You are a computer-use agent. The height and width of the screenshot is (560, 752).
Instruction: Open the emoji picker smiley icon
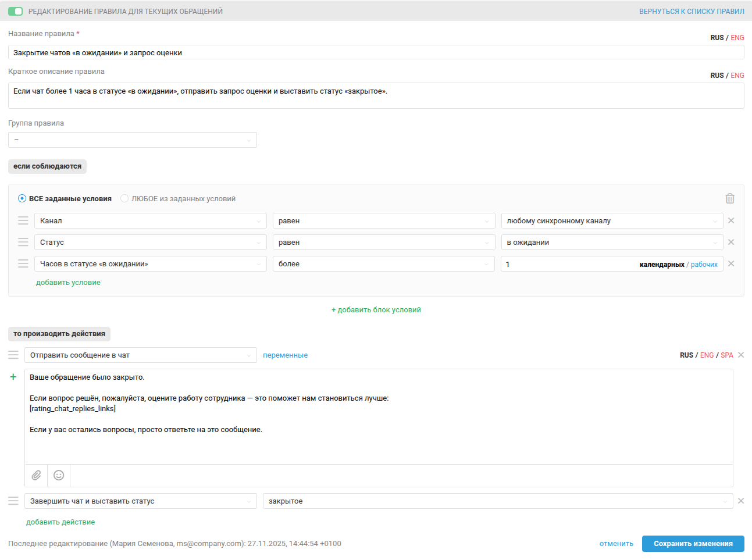pos(59,475)
